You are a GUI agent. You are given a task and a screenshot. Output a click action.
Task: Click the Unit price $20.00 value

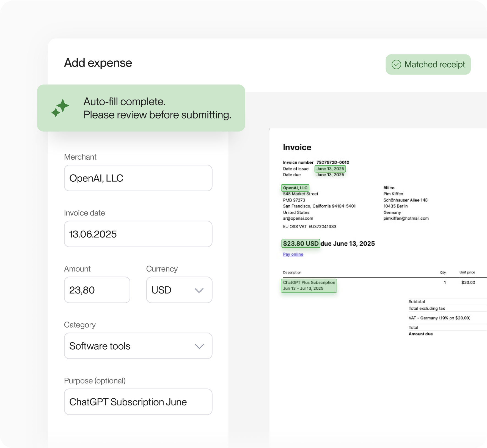point(468,282)
